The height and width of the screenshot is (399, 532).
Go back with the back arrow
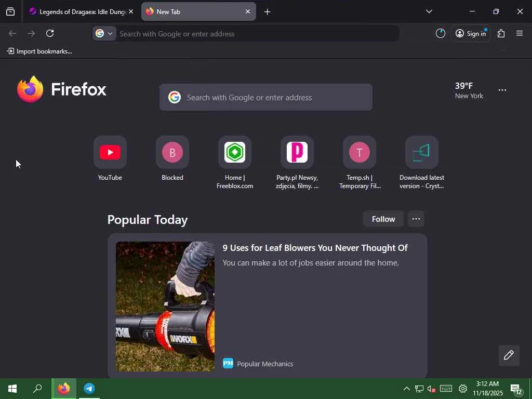point(12,33)
